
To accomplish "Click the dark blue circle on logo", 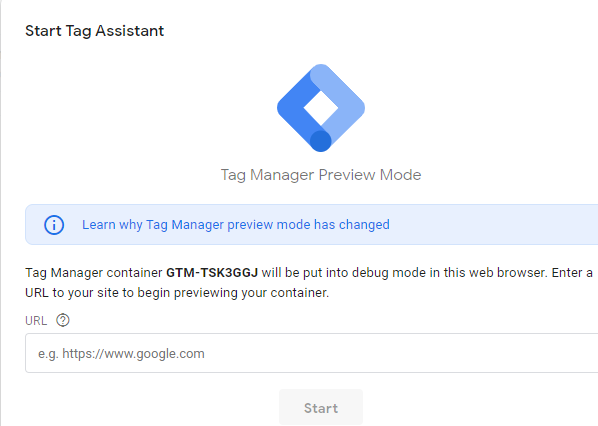I will tap(321, 141).
